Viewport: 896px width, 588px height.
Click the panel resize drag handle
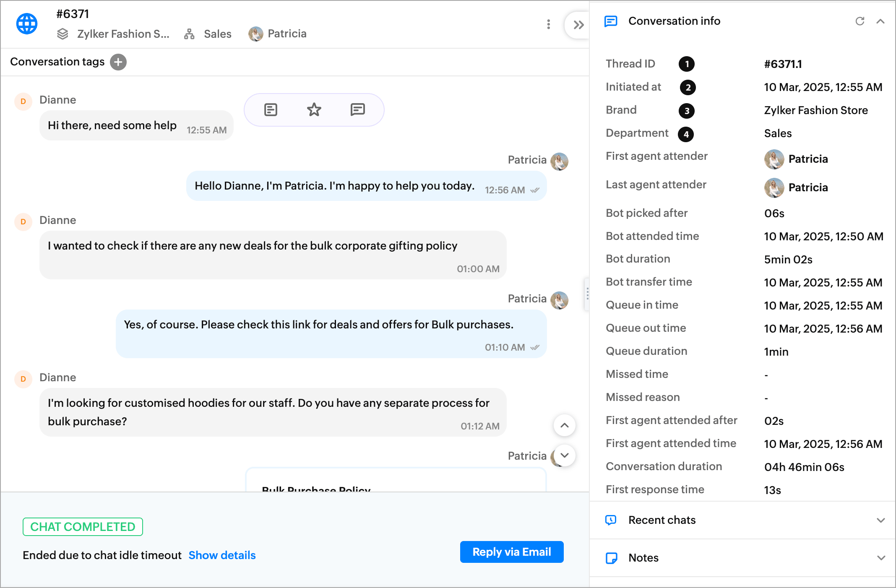click(x=587, y=294)
